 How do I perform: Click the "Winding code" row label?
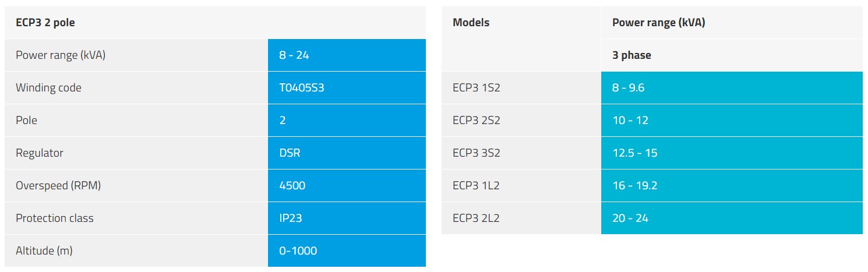point(48,88)
